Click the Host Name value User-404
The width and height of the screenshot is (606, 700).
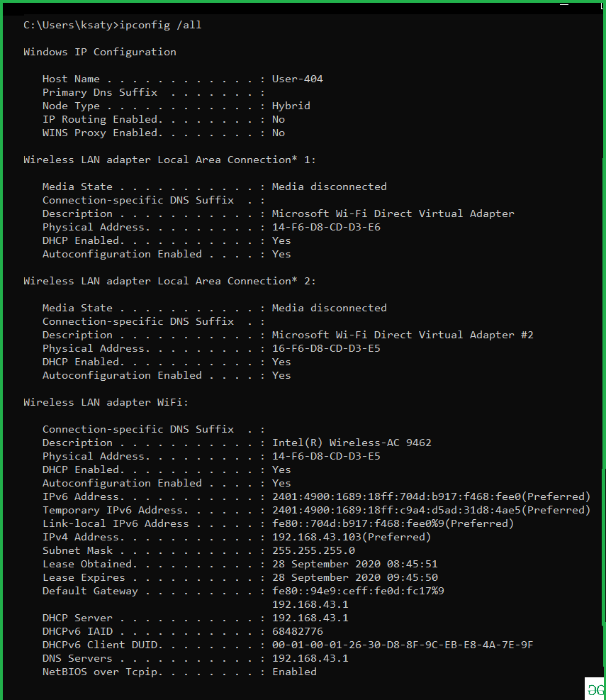pos(297,79)
